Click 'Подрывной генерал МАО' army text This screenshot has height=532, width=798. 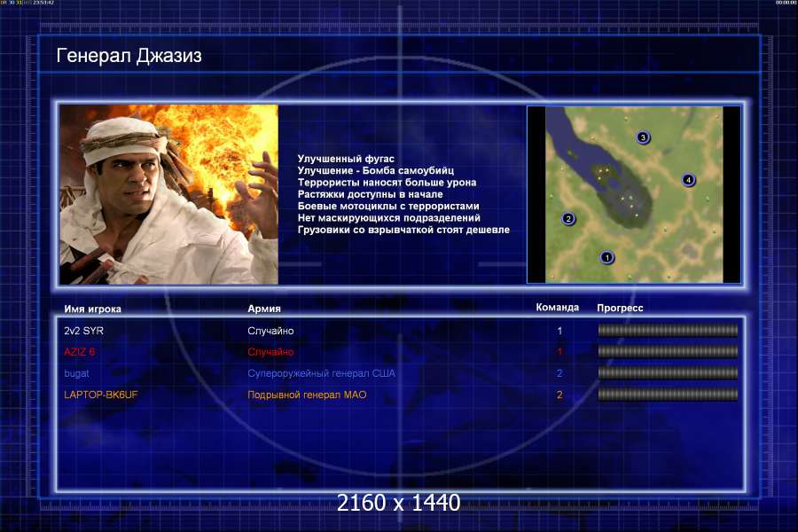(x=307, y=395)
